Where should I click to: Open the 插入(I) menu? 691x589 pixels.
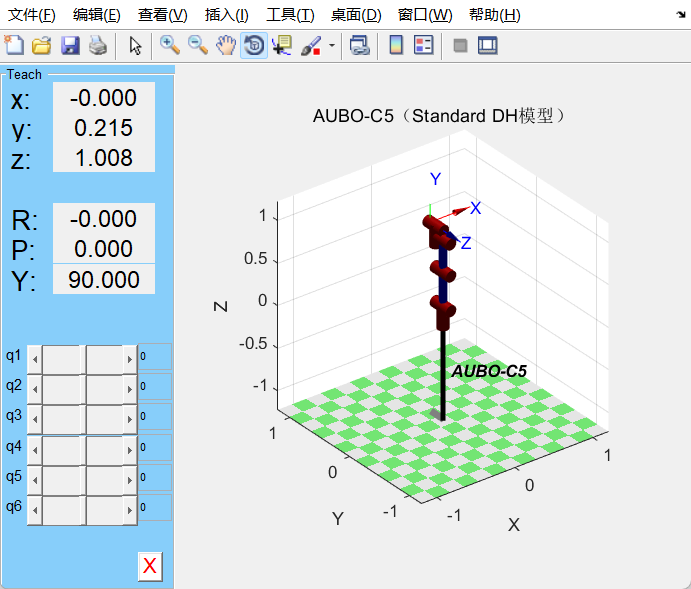pos(227,15)
